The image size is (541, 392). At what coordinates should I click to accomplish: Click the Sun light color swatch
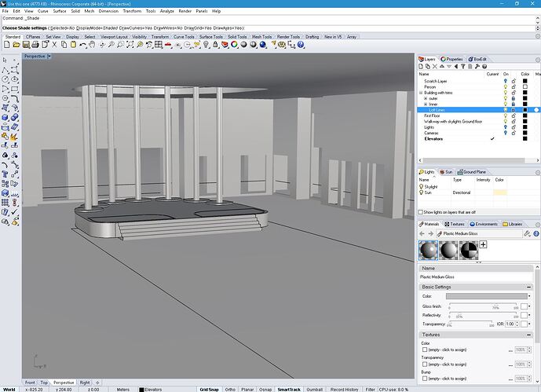click(500, 192)
